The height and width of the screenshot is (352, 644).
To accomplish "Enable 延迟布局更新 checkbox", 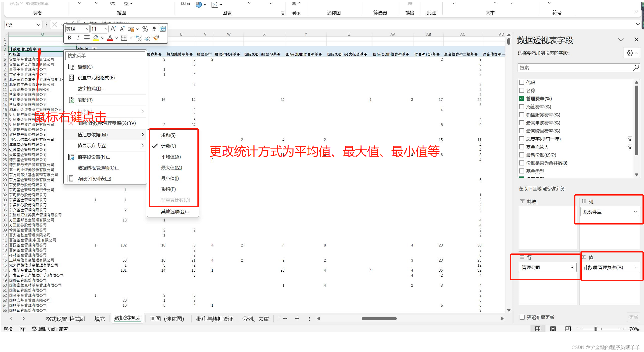I will coord(522,317).
